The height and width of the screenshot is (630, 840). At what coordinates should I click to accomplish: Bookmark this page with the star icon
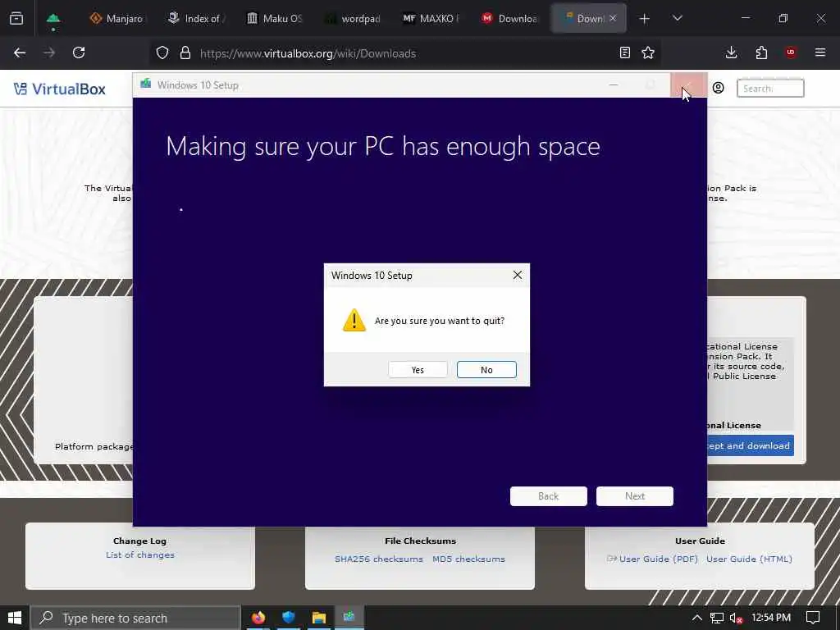(x=648, y=52)
